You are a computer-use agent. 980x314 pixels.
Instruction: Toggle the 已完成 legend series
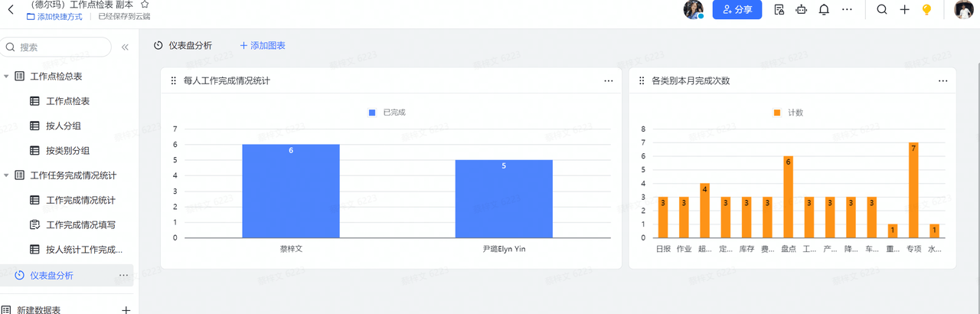pos(387,113)
